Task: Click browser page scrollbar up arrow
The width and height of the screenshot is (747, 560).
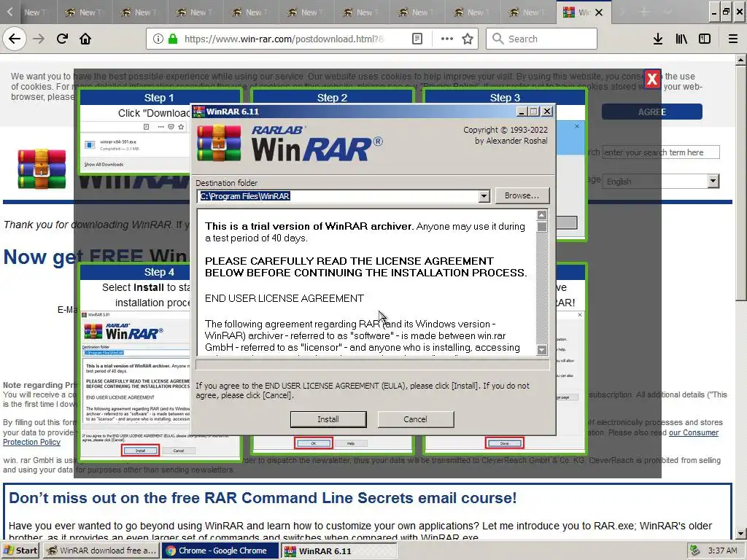Action: (x=741, y=60)
